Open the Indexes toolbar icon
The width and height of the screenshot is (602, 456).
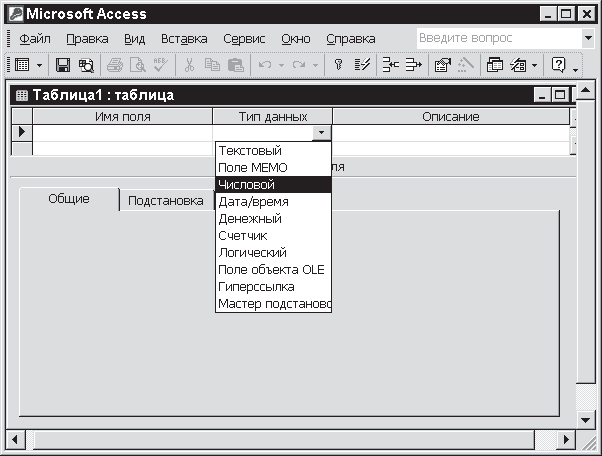click(x=364, y=65)
